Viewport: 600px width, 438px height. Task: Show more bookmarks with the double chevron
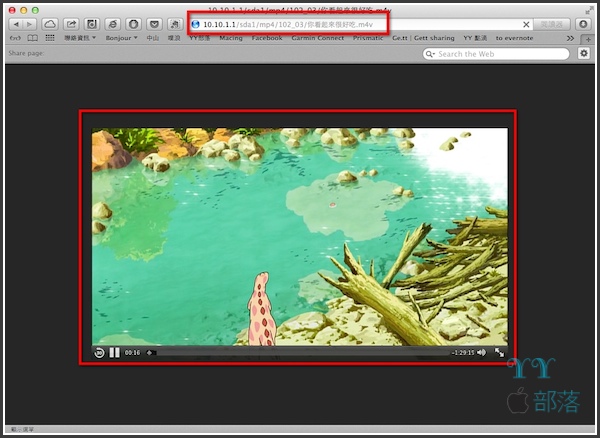(570, 38)
